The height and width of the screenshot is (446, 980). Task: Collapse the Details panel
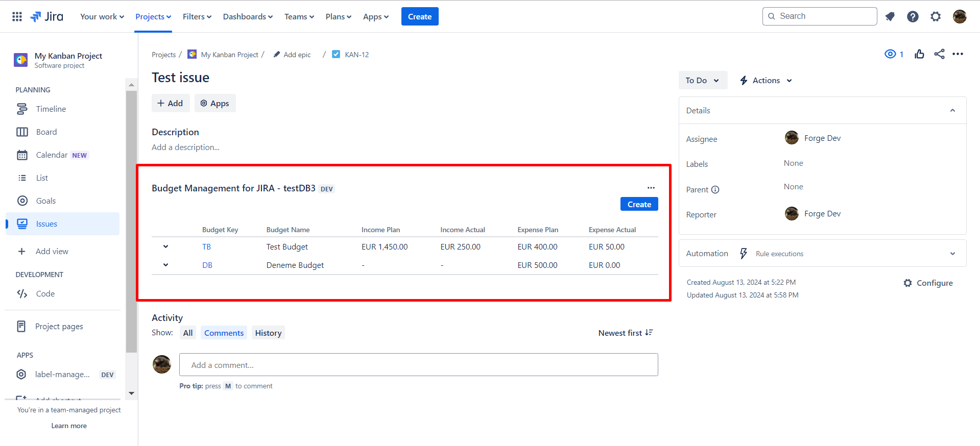pyautogui.click(x=952, y=111)
